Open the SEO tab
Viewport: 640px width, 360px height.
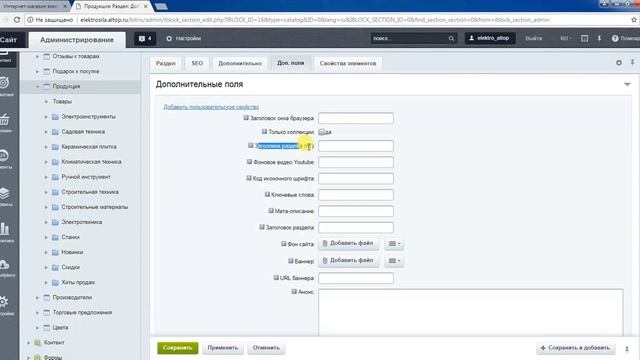coord(197,63)
